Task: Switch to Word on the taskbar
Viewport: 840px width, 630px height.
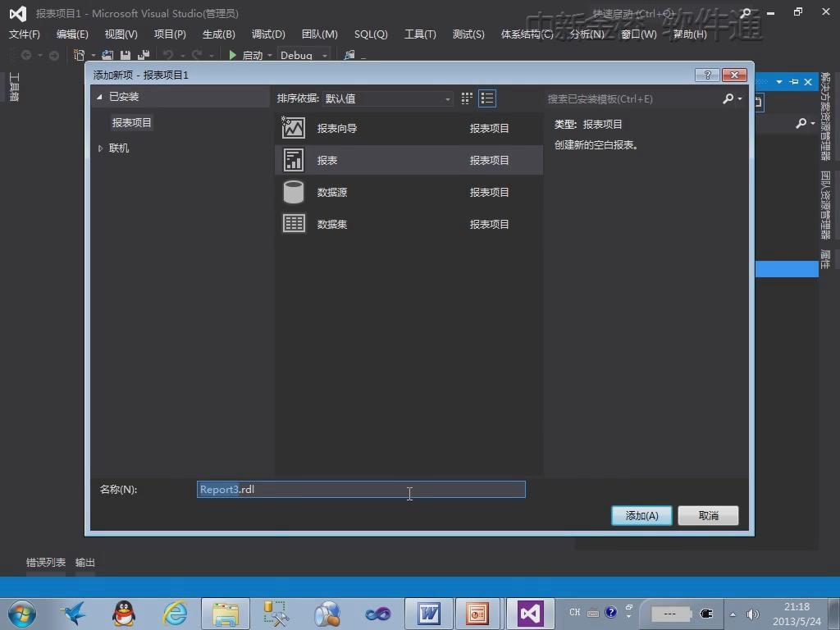Action: tap(428, 614)
